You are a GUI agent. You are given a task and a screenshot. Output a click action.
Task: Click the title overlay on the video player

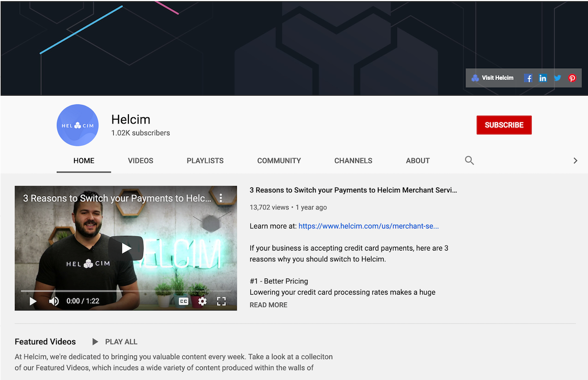pos(117,199)
